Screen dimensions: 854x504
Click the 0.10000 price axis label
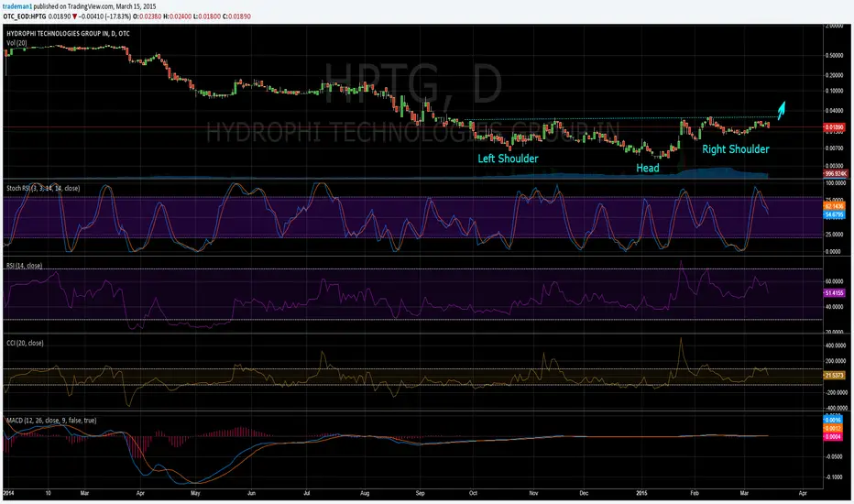coord(835,91)
